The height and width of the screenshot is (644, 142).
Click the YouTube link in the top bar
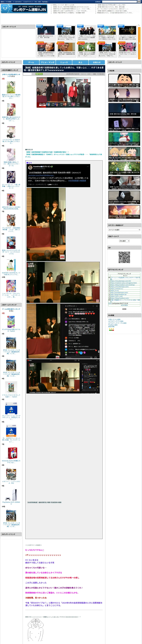click(45, 2)
